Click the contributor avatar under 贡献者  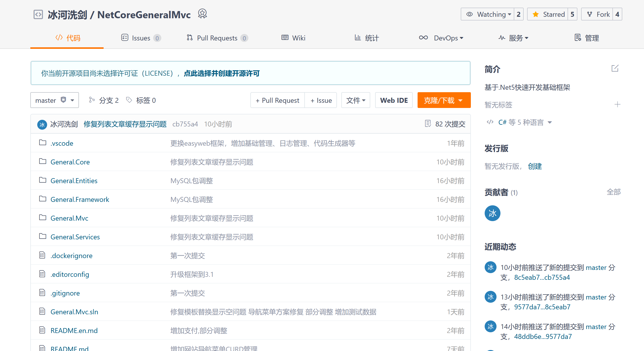(492, 213)
